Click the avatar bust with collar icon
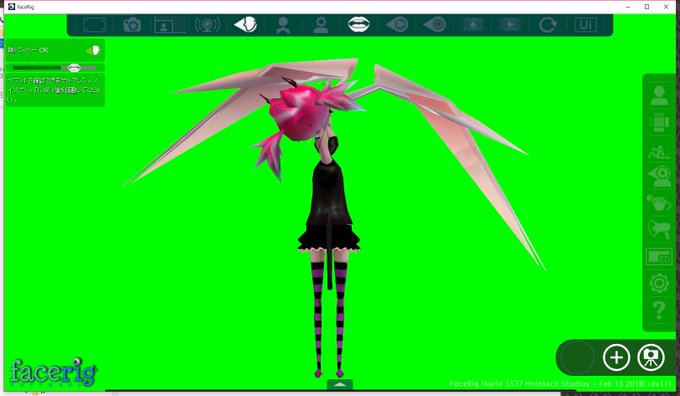This screenshot has height=396, width=680. tap(283, 25)
